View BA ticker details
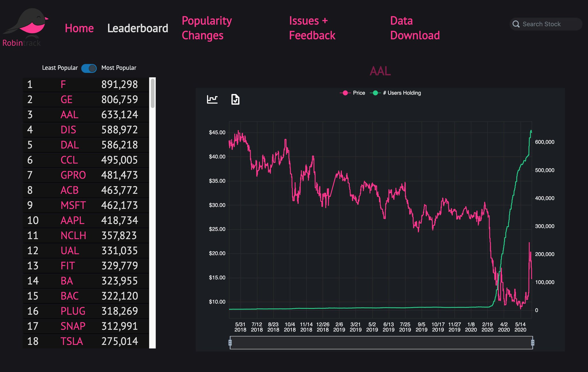Viewport: 588px width, 372px height. pyautogui.click(x=67, y=281)
